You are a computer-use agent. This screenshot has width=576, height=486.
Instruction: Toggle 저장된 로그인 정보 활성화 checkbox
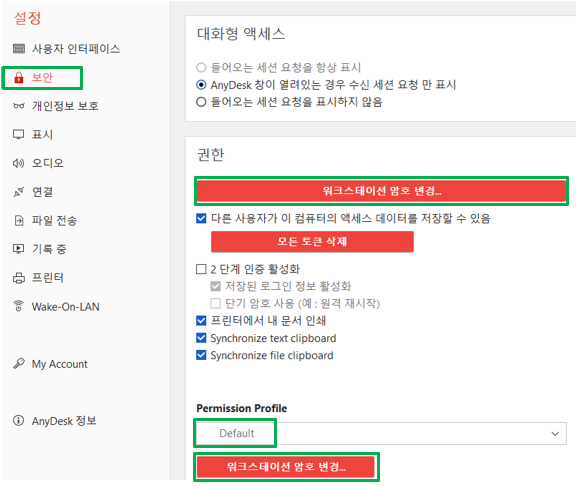pyautogui.click(x=215, y=286)
